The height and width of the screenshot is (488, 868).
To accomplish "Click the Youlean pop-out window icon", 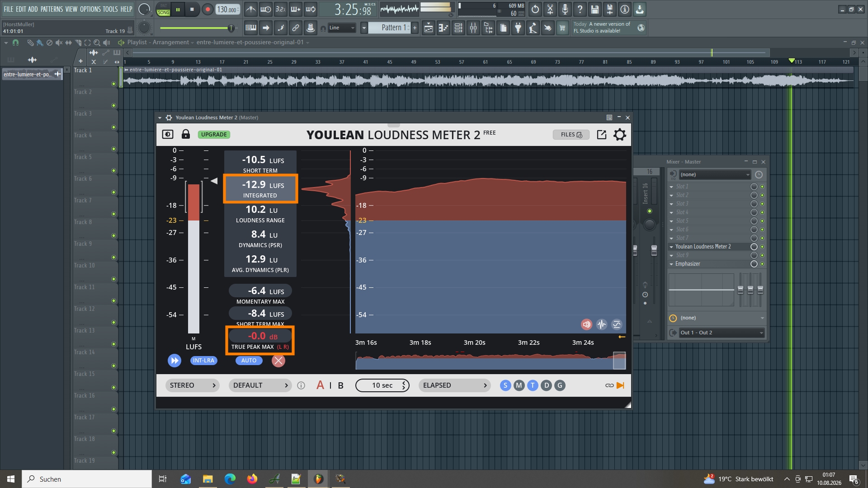I will tap(602, 135).
